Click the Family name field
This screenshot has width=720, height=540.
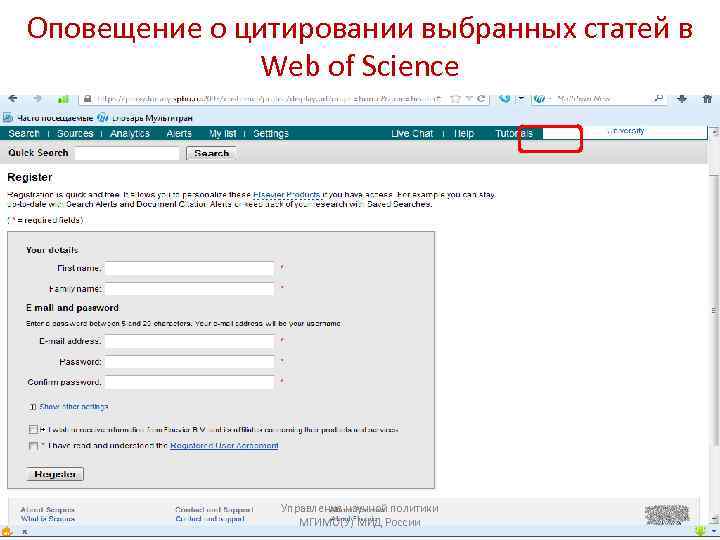(x=189, y=289)
